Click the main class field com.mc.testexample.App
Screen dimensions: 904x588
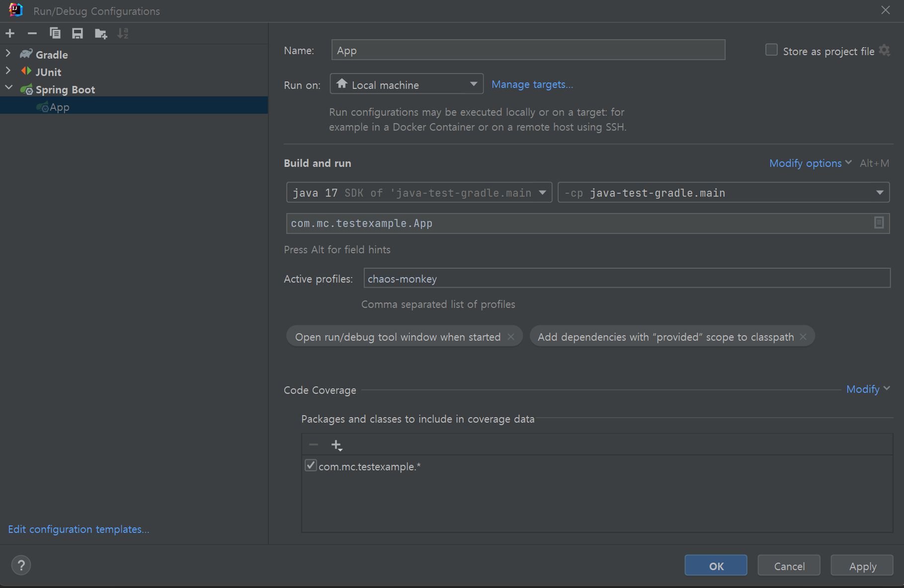pyautogui.click(x=587, y=223)
